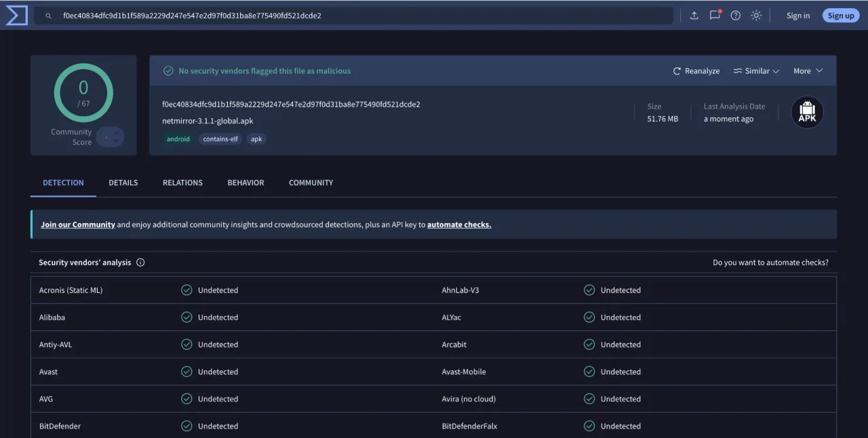Click the Alibaba Undetected check icon

click(186, 317)
